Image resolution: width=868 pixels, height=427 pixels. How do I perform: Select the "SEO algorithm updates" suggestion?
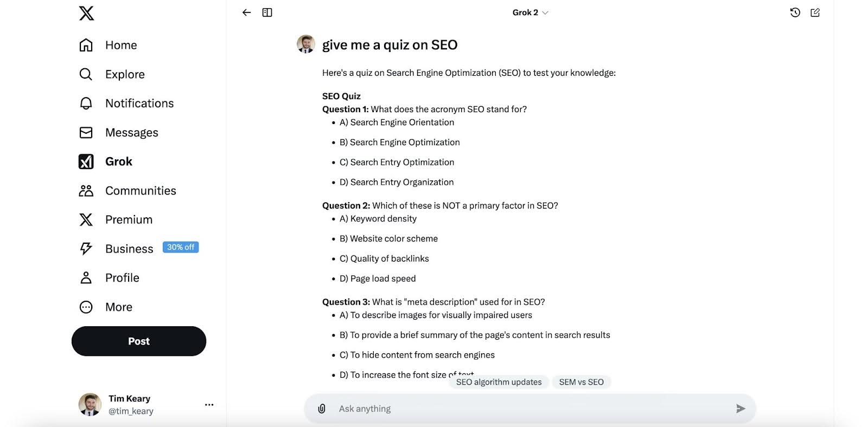[499, 382]
